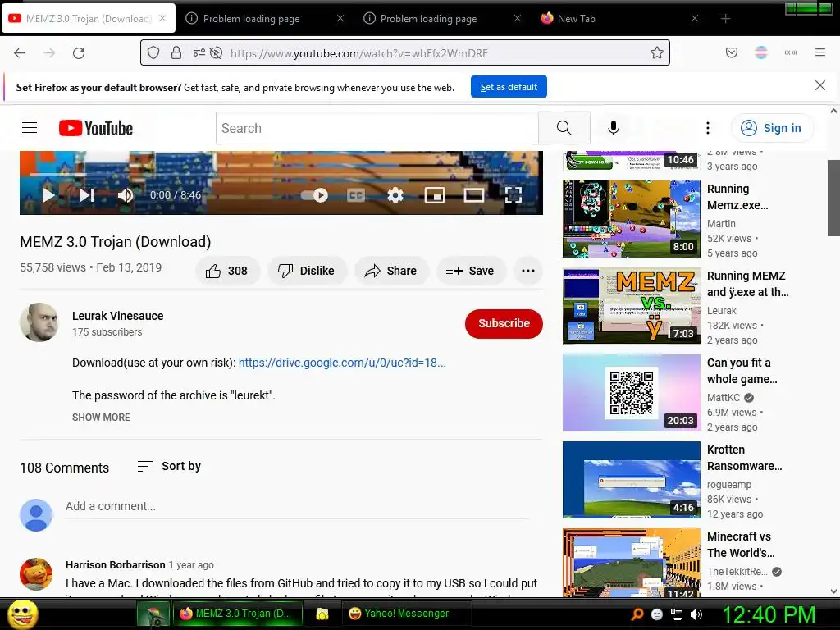Click the system tray search magnifier icon
This screenshot has width=840, height=630.
637,614
